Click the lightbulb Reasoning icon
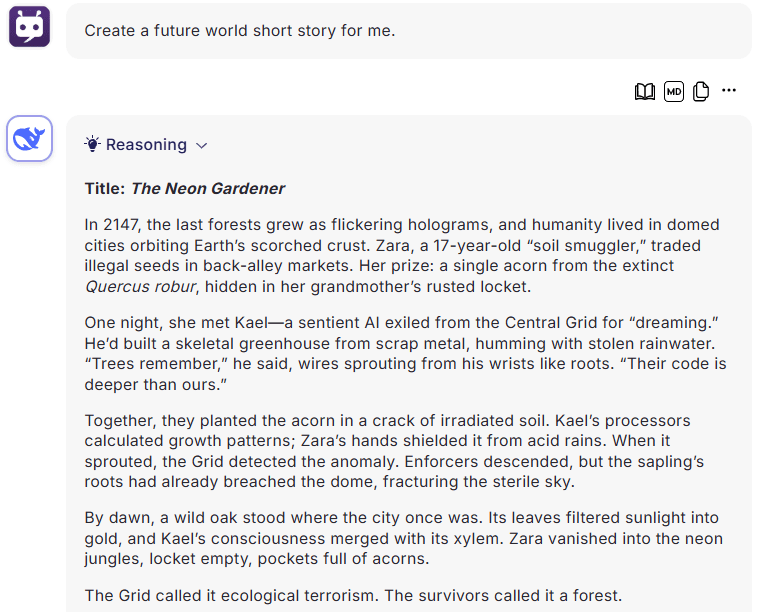Screen dimensions: 758x612 coord(92,144)
